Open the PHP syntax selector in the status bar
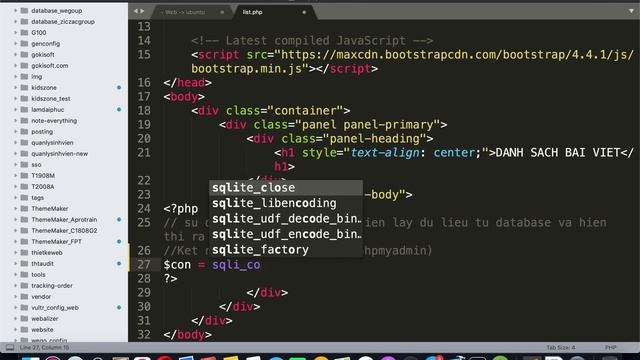The width and height of the screenshot is (640, 360). pos(611,348)
